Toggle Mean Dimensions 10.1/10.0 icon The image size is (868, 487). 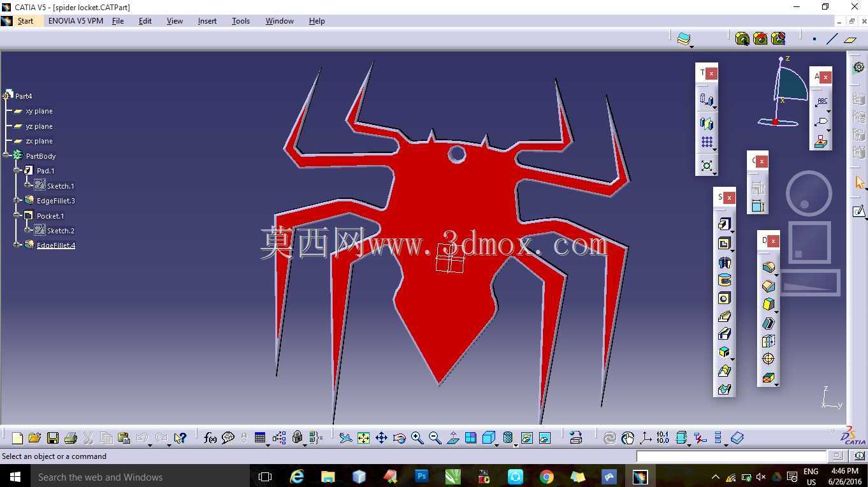pyautogui.click(x=663, y=438)
